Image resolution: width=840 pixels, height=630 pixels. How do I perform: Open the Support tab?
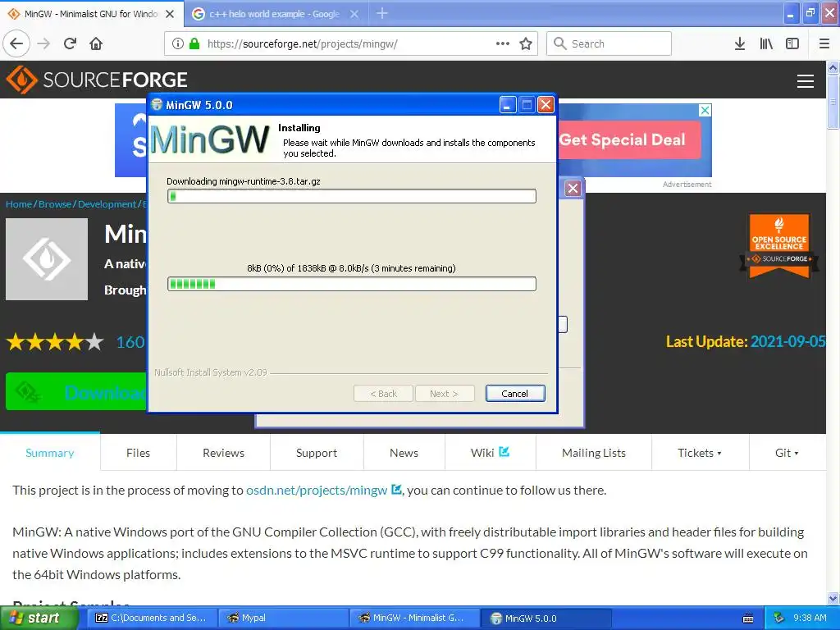[x=317, y=453]
